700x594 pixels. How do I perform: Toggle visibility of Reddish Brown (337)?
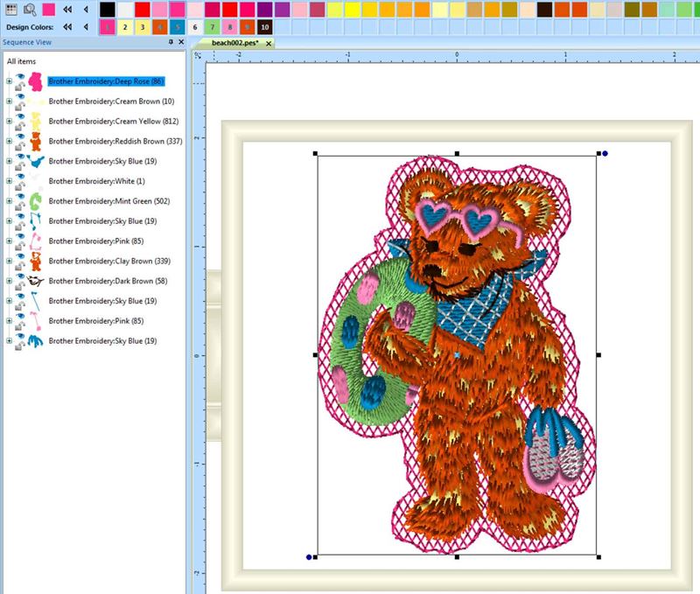pyautogui.click(x=20, y=136)
